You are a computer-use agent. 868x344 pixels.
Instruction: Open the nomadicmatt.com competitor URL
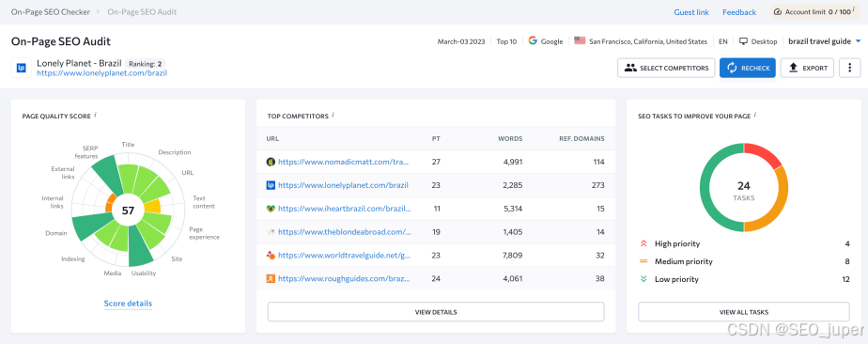(343, 162)
